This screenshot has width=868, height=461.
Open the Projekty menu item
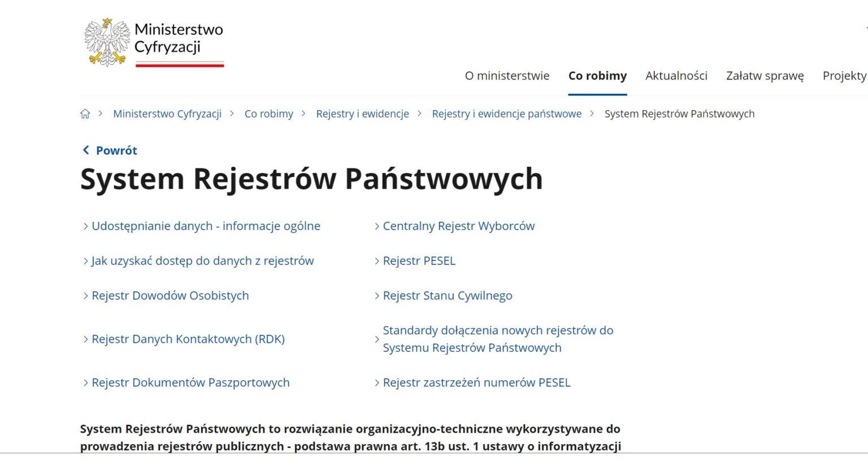click(845, 76)
